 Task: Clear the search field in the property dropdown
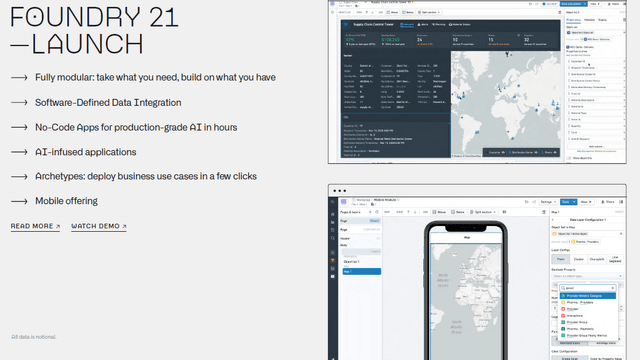click(x=612, y=288)
